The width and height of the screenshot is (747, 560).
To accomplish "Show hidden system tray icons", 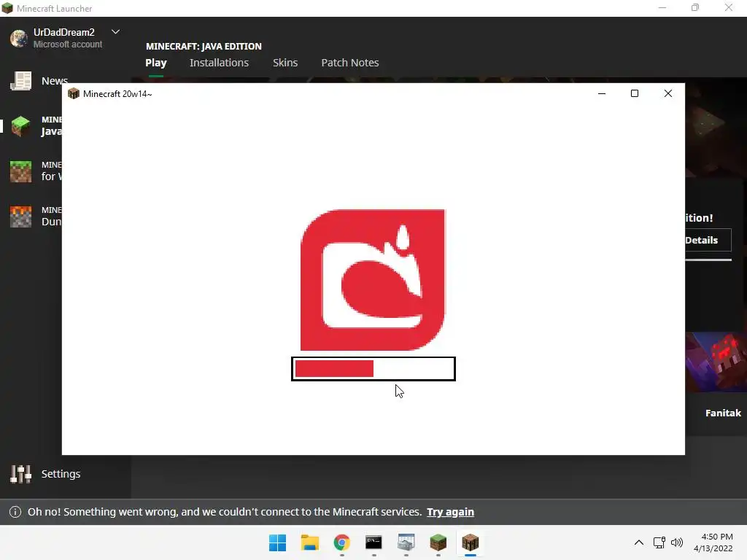I will (x=639, y=542).
